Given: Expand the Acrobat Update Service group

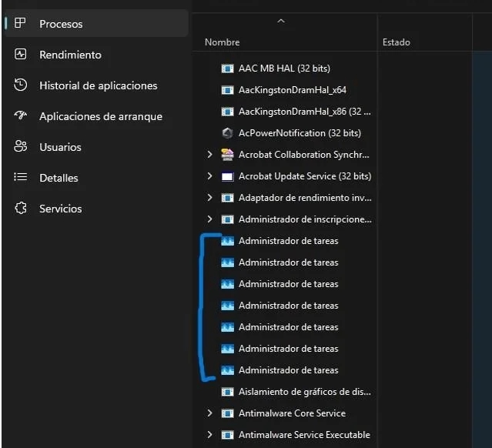Looking at the screenshot, I should point(209,176).
